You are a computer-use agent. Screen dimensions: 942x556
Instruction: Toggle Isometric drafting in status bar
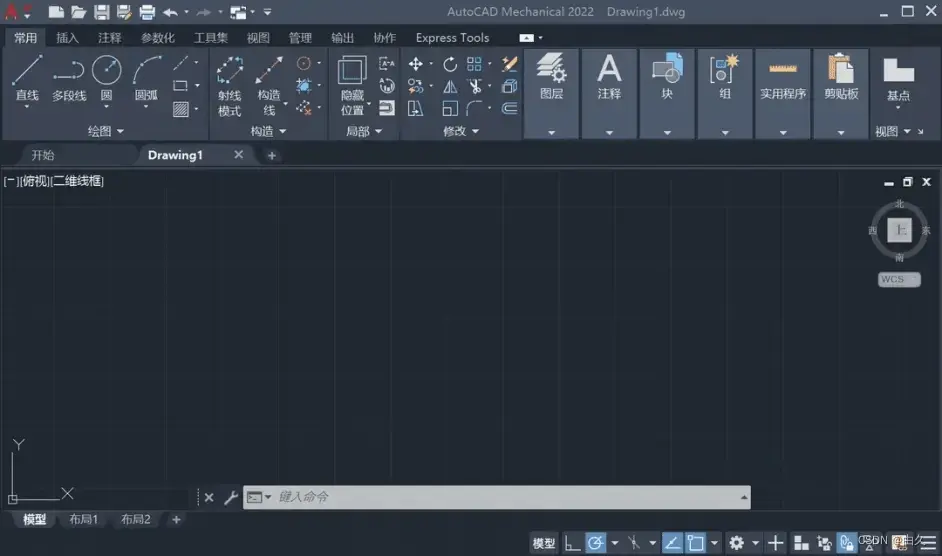pos(634,543)
